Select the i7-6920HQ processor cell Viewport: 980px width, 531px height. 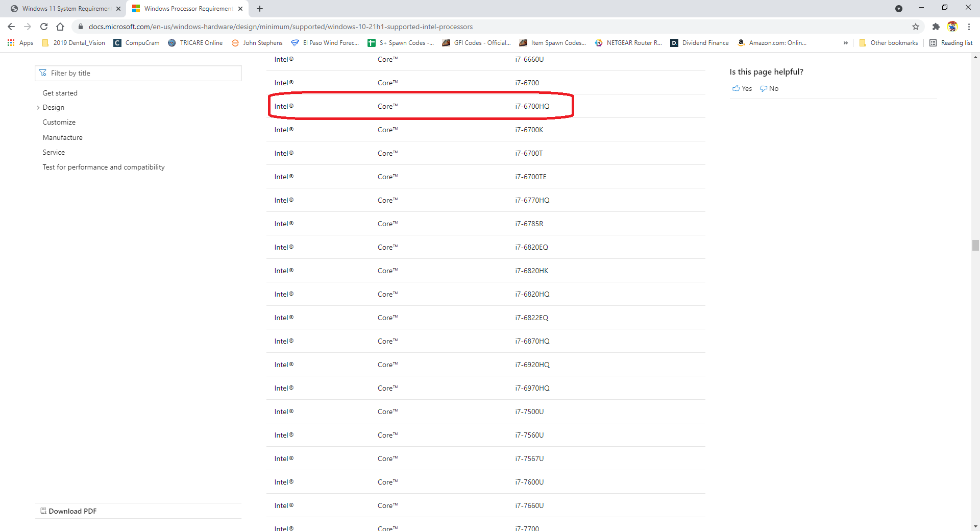click(x=532, y=365)
